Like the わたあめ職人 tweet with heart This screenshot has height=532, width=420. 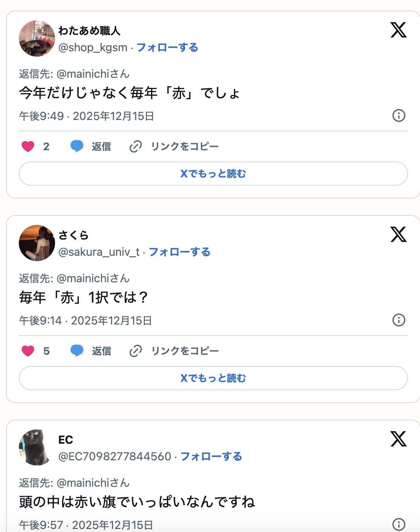(x=28, y=146)
